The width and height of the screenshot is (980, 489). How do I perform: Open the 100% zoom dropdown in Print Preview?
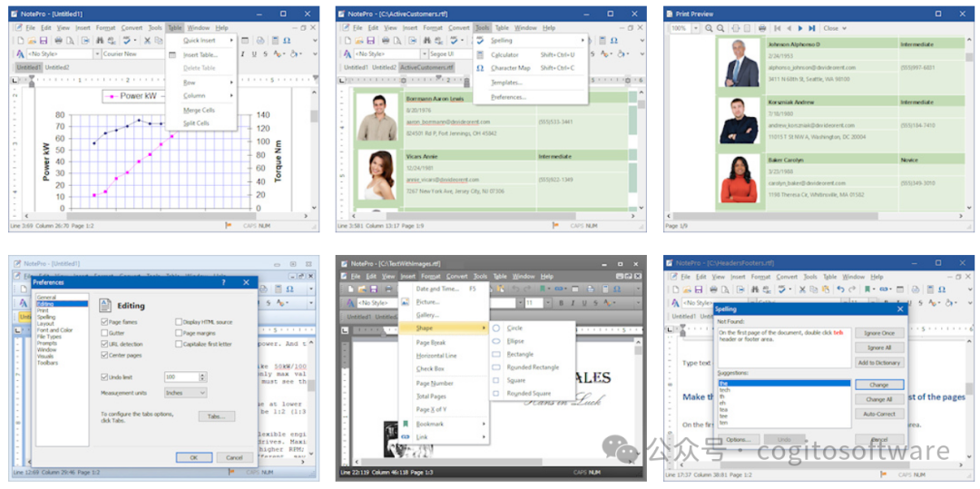tap(694, 28)
